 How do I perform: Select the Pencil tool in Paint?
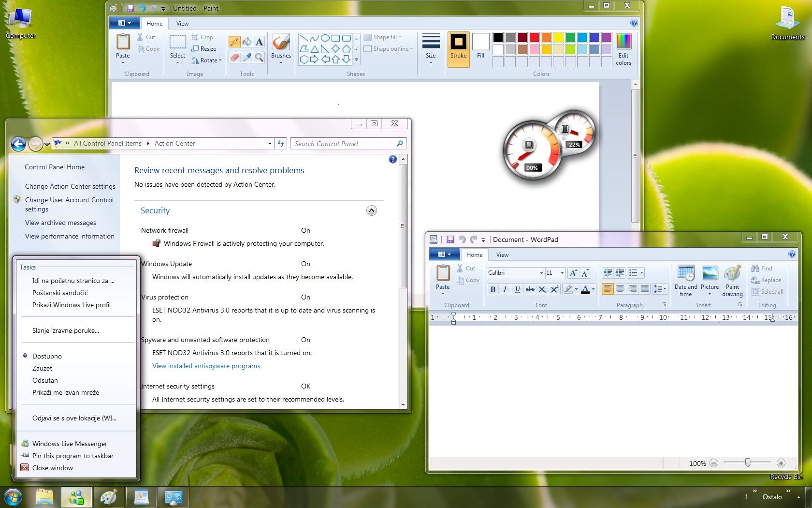pos(234,42)
